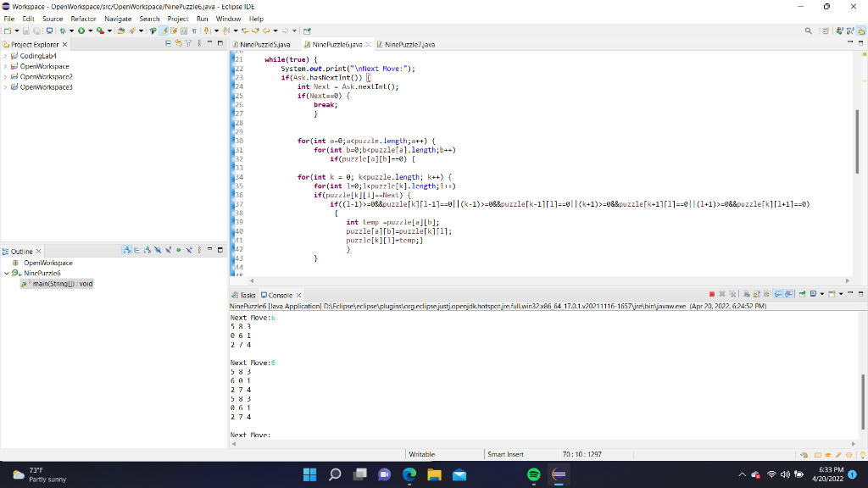
Task: Run the application with the green Run icon
Action: (x=81, y=30)
